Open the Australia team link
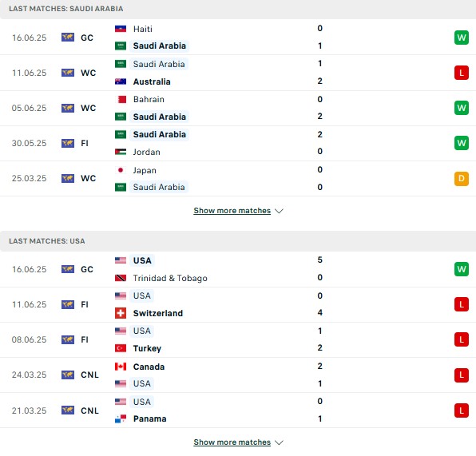 click(152, 81)
